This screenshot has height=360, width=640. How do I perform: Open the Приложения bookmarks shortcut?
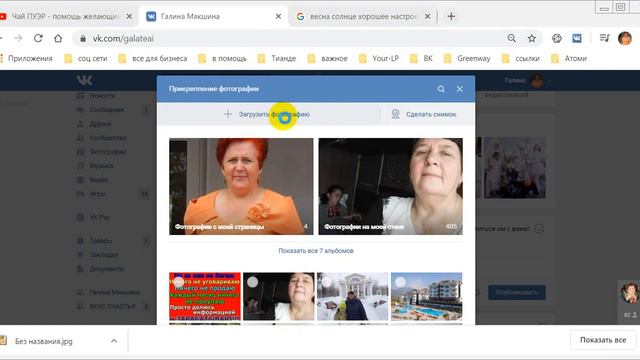click(x=27, y=58)
